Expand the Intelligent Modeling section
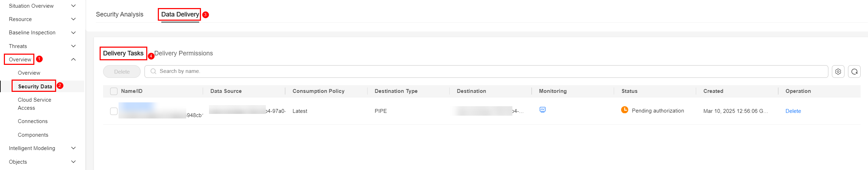The height and width of the screenshot is (170, 868). pyautogui.click(x=73, y=148)
